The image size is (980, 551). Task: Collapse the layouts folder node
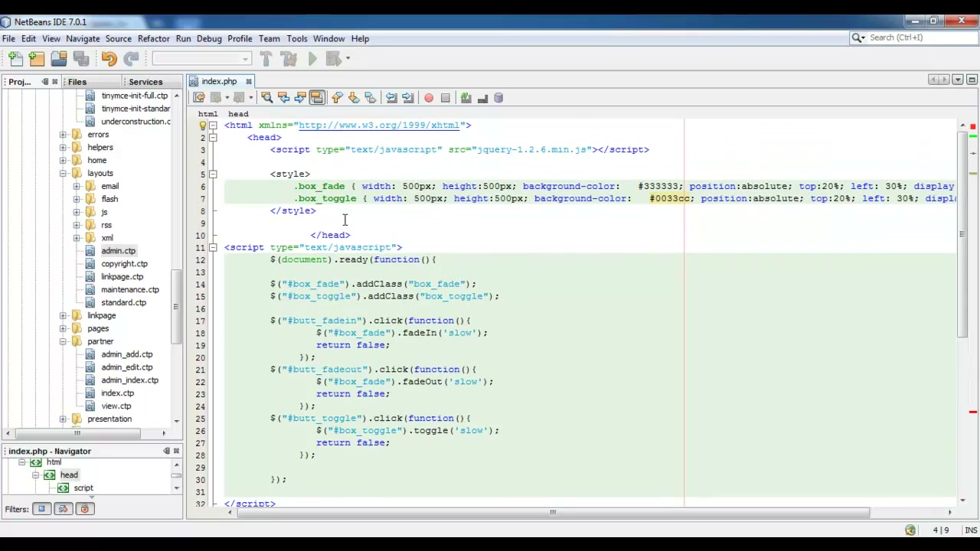click(63, 173)
